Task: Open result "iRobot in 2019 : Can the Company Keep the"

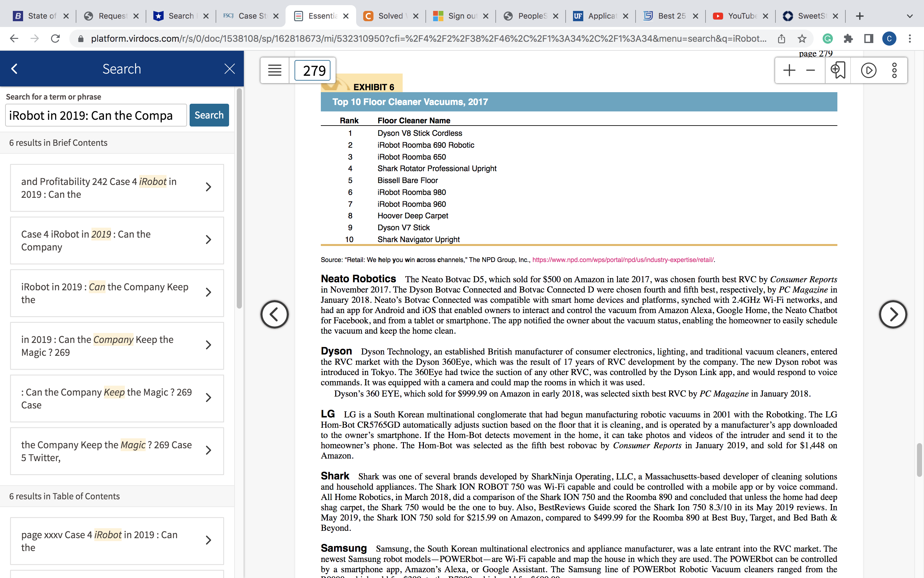Action: pos(117,293)
